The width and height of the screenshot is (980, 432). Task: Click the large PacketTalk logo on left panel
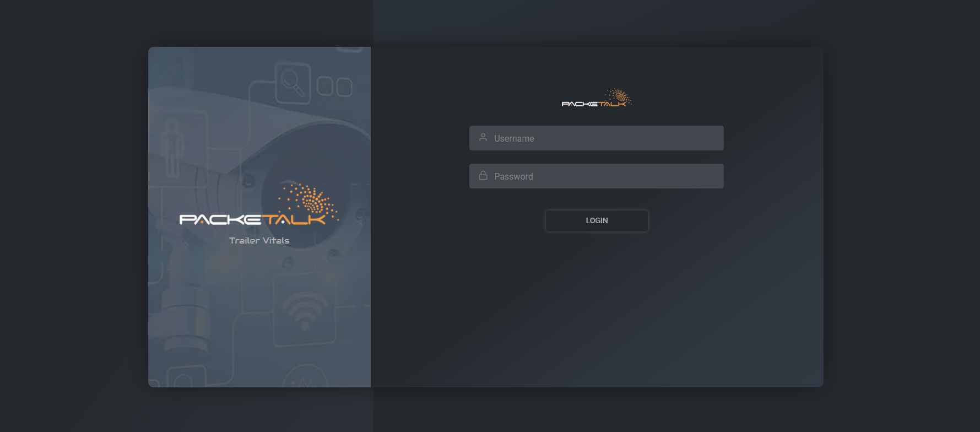coord(259,204)
